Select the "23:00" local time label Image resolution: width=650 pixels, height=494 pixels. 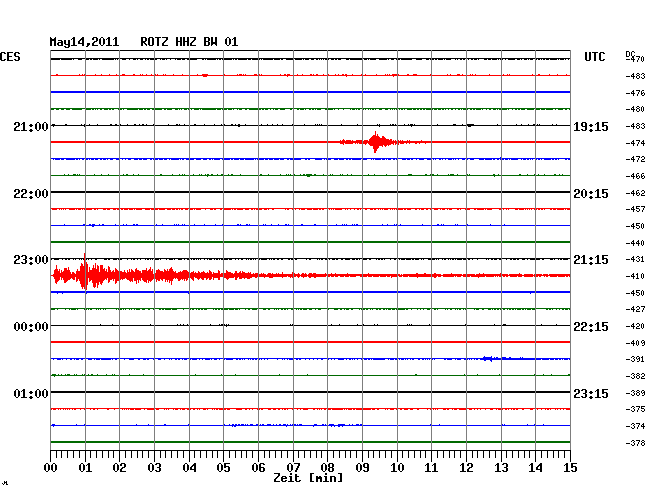(x=31, y=260)
